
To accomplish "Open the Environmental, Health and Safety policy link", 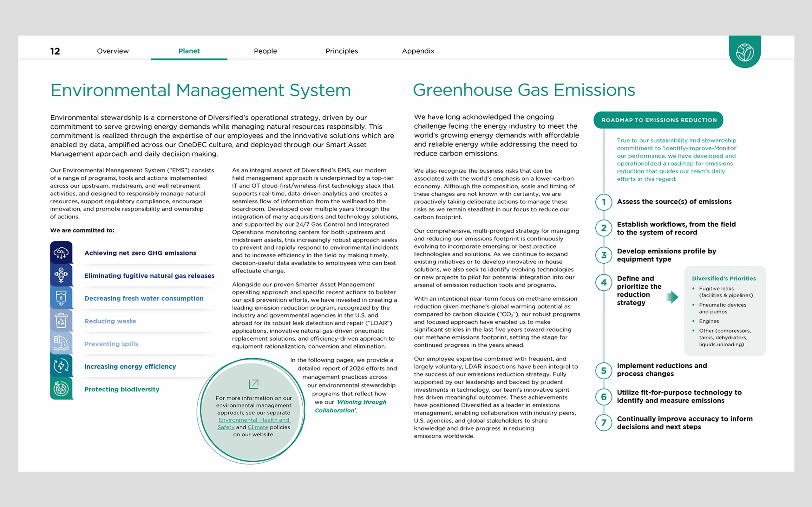I will [x=254, y=420].
